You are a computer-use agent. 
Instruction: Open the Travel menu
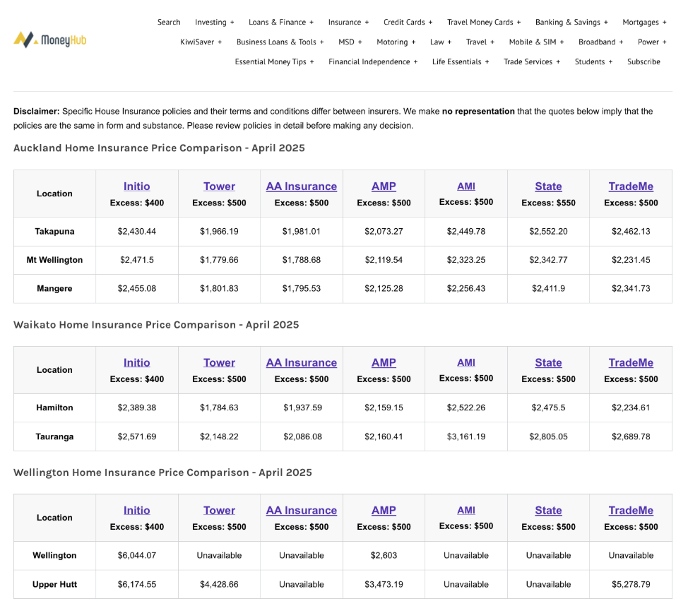tap(480, 42)
